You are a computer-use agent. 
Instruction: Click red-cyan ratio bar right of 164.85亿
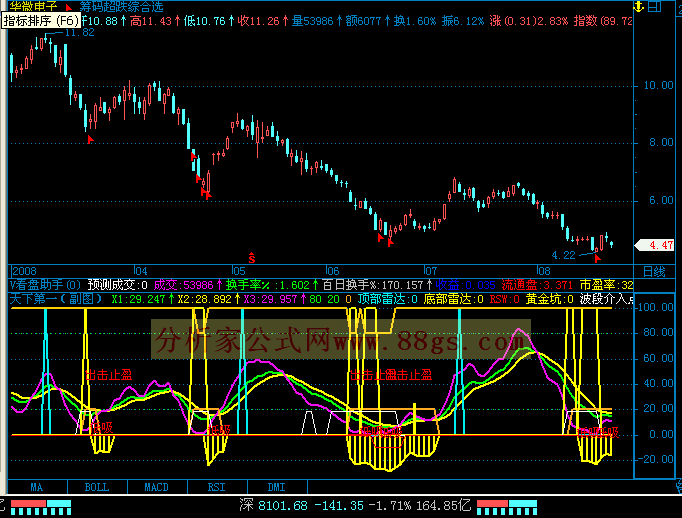pyautogui.click(x=507, y=507)
